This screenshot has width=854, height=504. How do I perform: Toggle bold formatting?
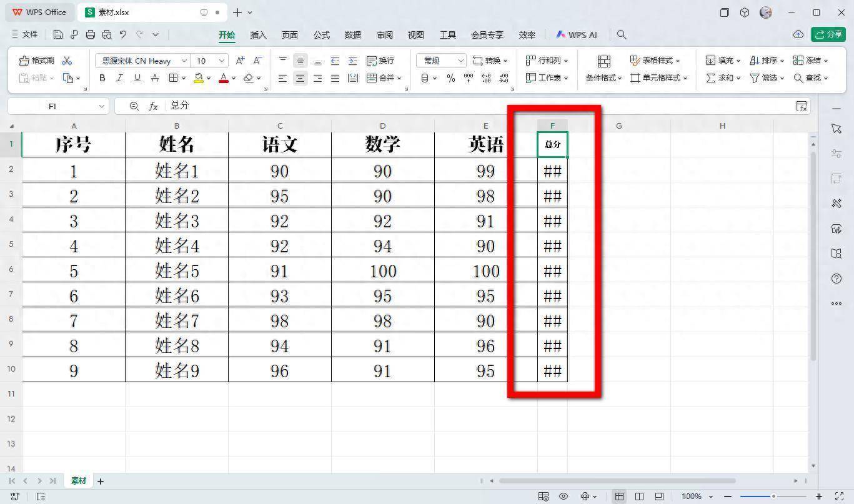tap(102, 78)
